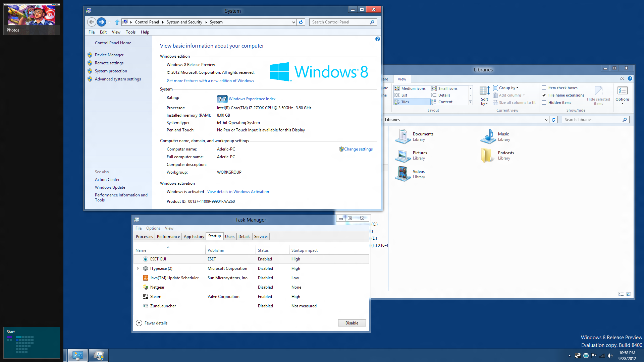Select the Netgear startup row
Image resolution: width=644 pixels, height=362 pixels.
(x=251, y=287)
